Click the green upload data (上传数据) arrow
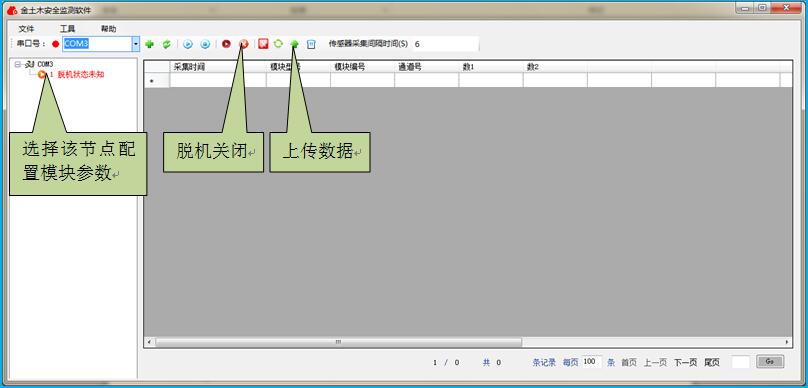 (295, 44)
